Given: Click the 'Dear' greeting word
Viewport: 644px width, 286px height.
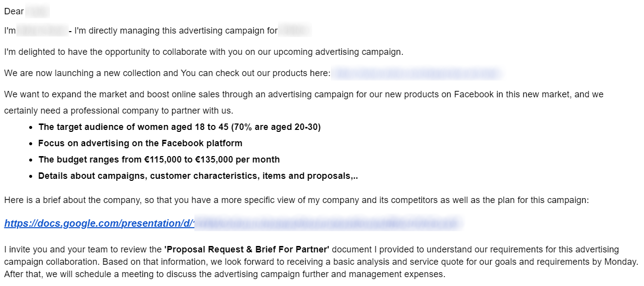Looking at the screenshot, I should [x=14, y=11].
